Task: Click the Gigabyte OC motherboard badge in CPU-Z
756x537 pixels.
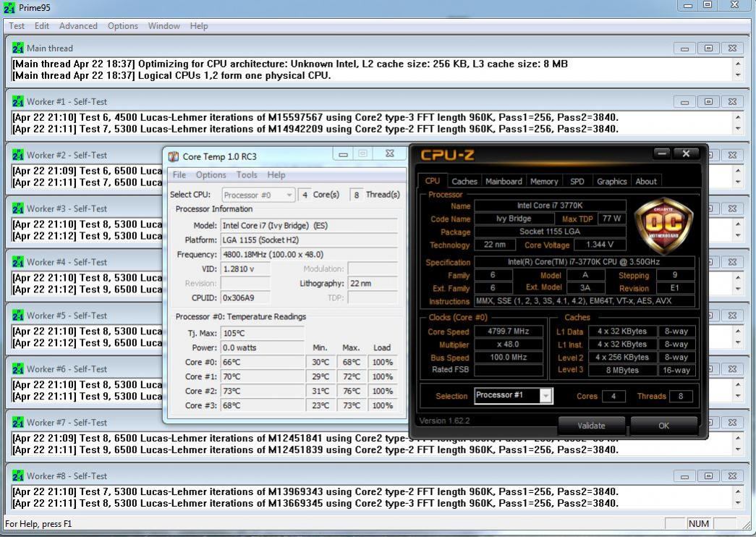Action: 664,225
